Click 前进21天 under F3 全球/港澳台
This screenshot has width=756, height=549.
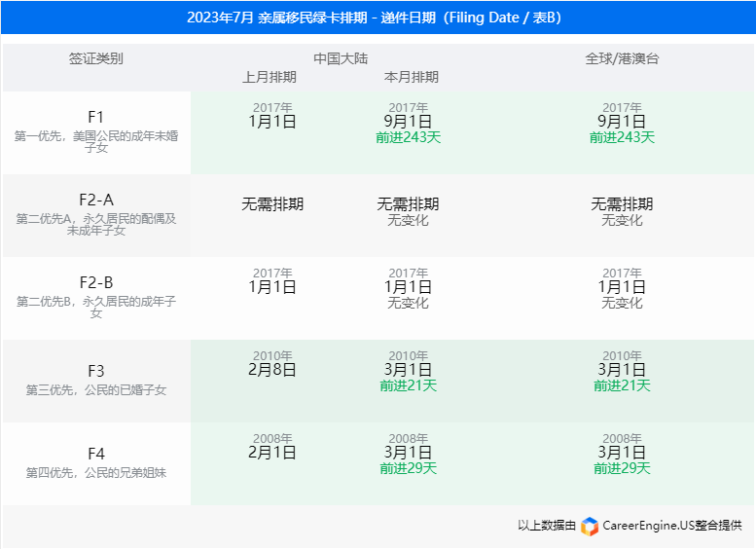pos(622,385)
